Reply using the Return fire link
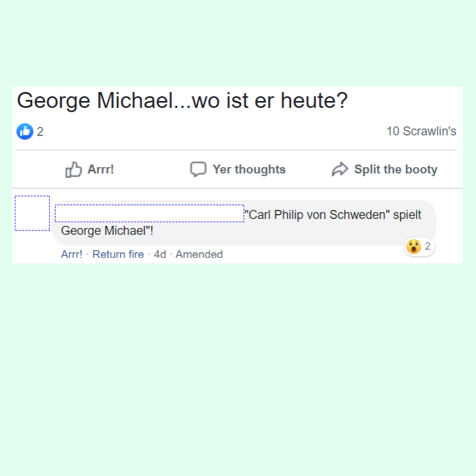 [118, 254]
